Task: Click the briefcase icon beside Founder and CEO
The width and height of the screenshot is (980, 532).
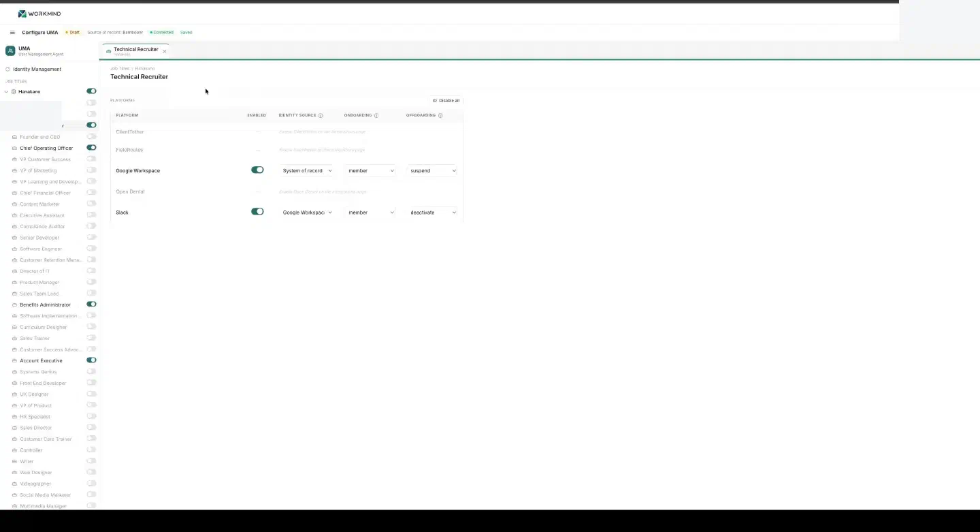Action: 15,137
